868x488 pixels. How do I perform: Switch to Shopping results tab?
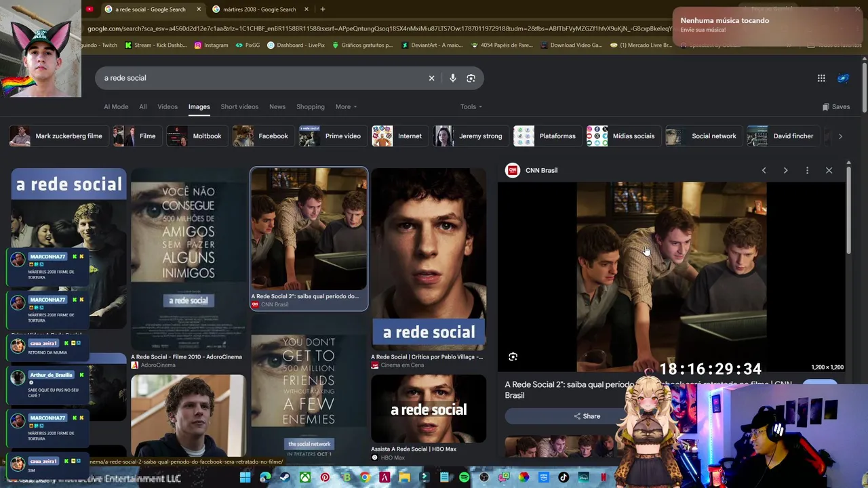(x=311, y=106)
